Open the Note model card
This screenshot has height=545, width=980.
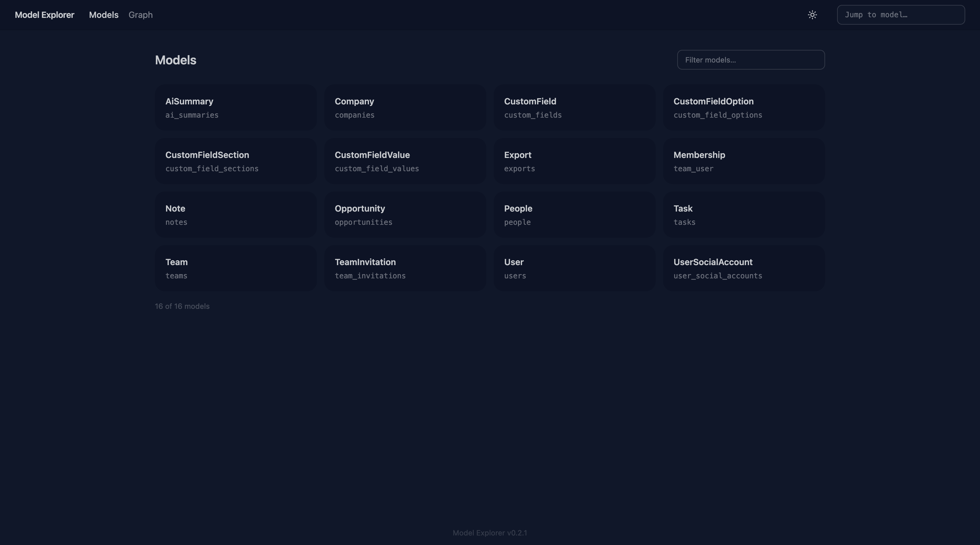tap(236, 215)
